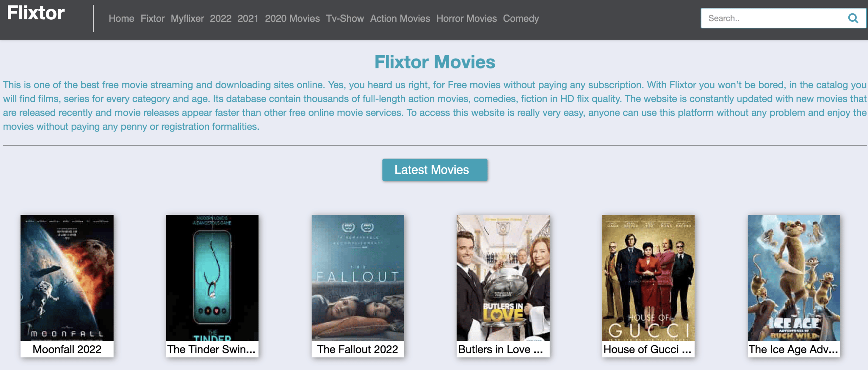
Task: Browse 2022 movies from the navigation
Action: pyautogui.click(x=221, y=19)
